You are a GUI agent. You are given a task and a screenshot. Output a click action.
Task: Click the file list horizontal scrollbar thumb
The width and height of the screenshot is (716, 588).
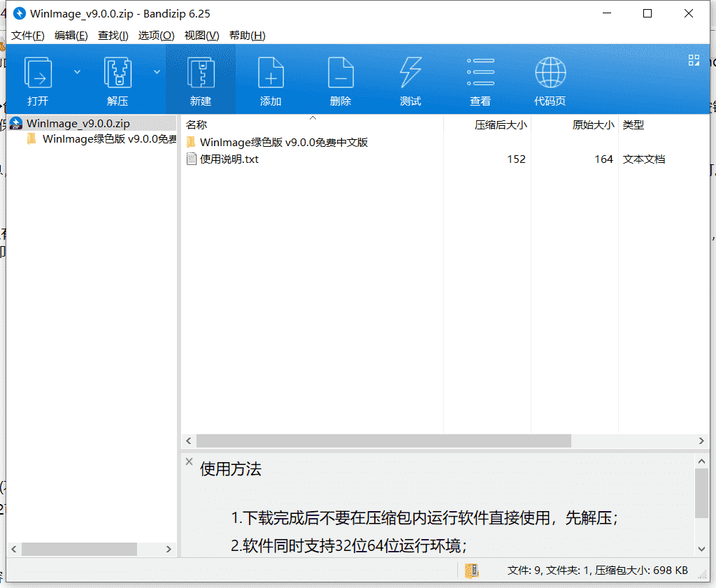point(384,441)
